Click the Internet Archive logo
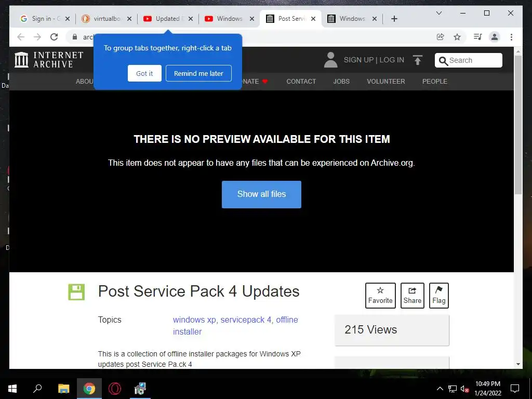Image resolution: width=532 pixels, height=399 pixels. tap(49, 60)
